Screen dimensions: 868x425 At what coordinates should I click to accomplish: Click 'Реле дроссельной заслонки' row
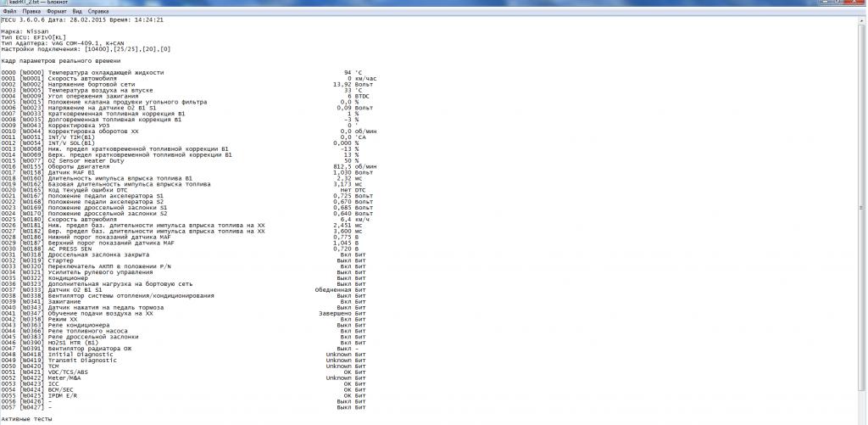pos(189,337)
